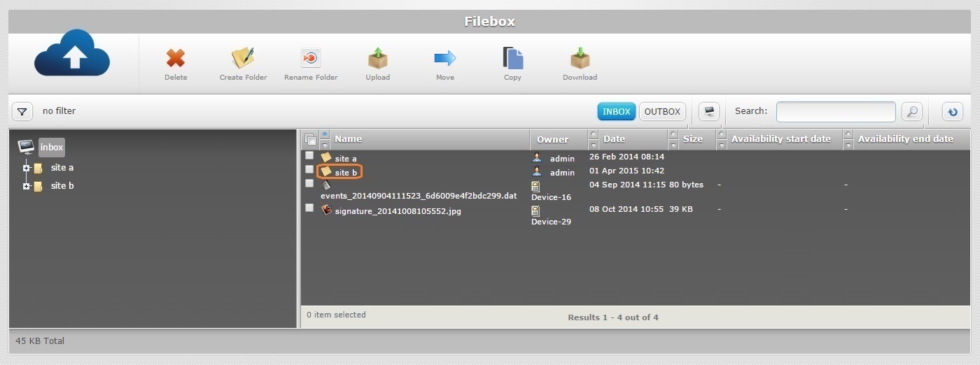Select site a label in folder tree
The image size is (980, 365).
pos(62,168)
